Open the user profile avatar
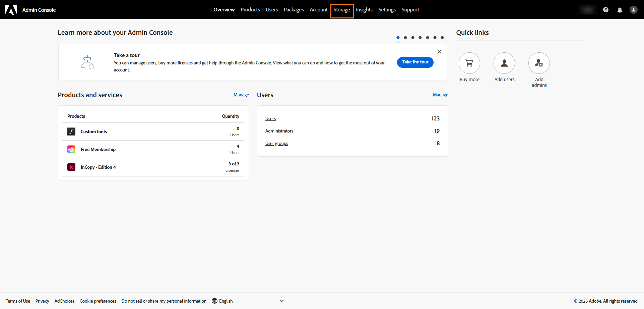This screenshot has height=309, width=644. click(x=633, y=10)
